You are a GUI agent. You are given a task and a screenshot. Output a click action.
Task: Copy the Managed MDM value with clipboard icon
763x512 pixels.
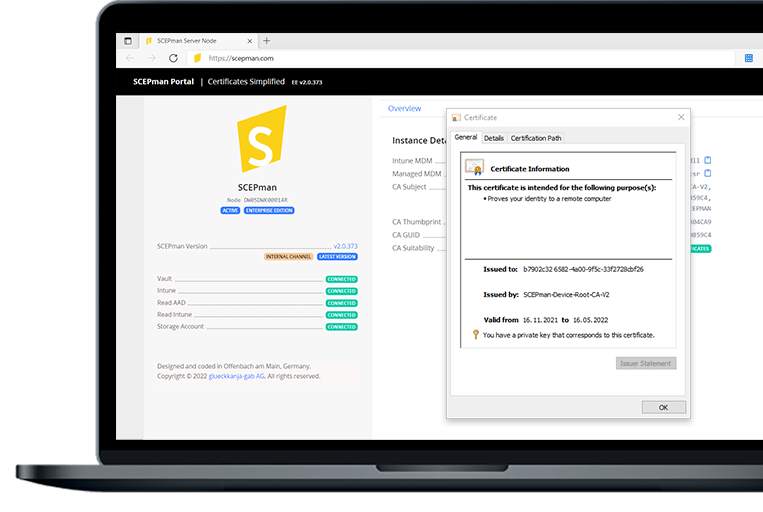click(x=708, y=173)
